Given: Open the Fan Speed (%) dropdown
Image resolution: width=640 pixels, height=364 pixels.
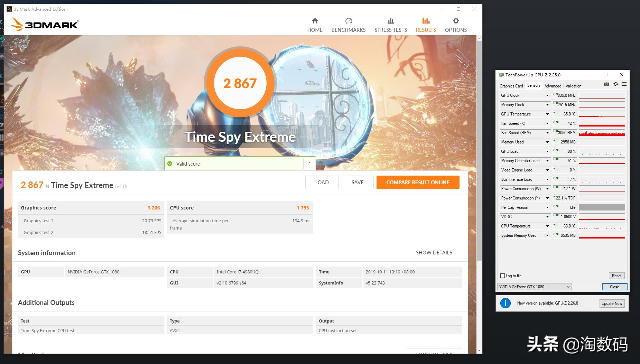Looking at the screenshot, I should [x=547, y=123].
